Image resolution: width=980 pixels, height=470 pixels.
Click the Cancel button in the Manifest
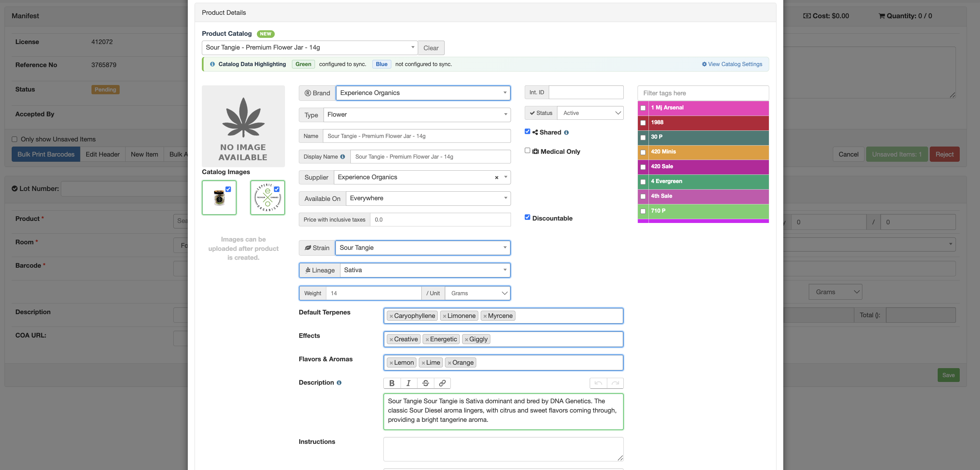tap(848, 154)
